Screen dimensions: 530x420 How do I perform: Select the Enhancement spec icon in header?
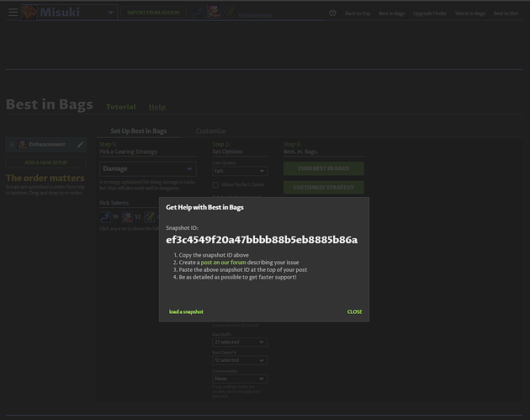214,12
